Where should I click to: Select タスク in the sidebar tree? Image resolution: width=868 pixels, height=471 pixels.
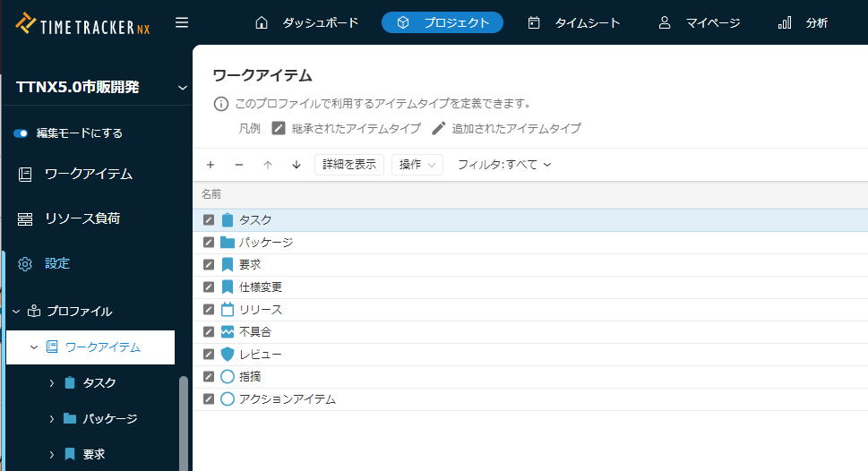click(99, 383)
